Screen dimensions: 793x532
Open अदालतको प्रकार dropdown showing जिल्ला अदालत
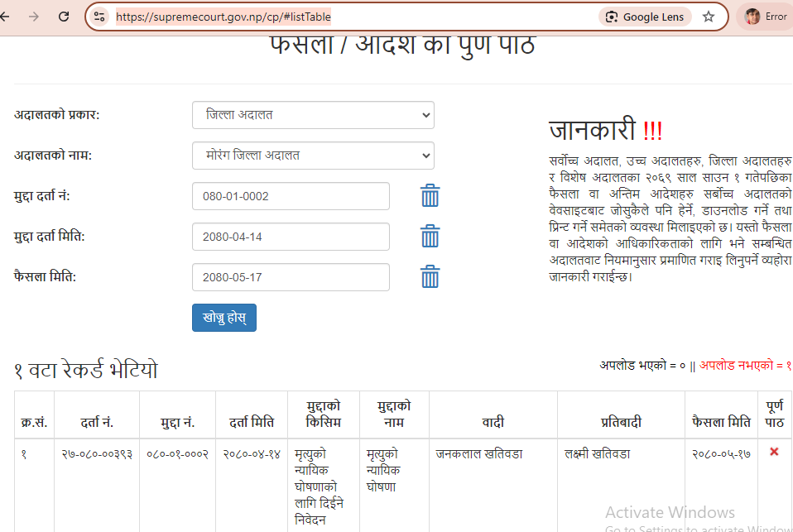(x=313, y=115)
